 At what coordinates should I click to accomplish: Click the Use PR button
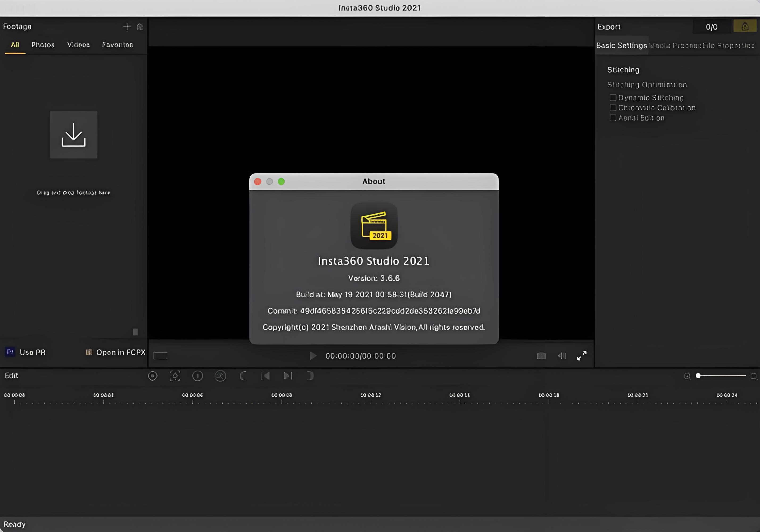[x=26, y=352]
